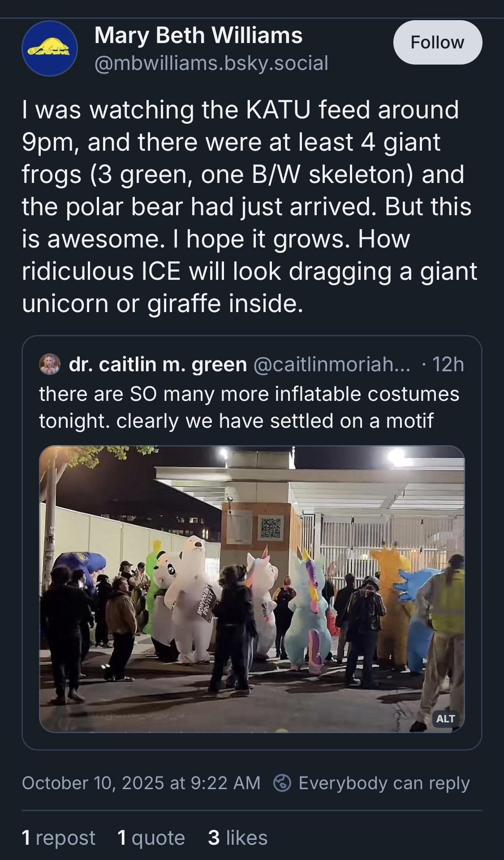Open the "Everybody can reply" label
Screen dimensions: 504x860
click(384, 783)
